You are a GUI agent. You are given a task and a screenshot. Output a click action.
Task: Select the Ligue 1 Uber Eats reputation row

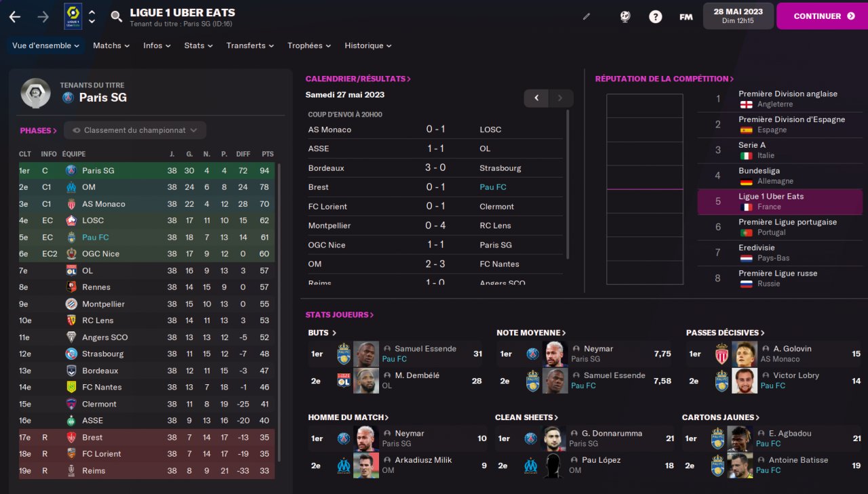780,202
